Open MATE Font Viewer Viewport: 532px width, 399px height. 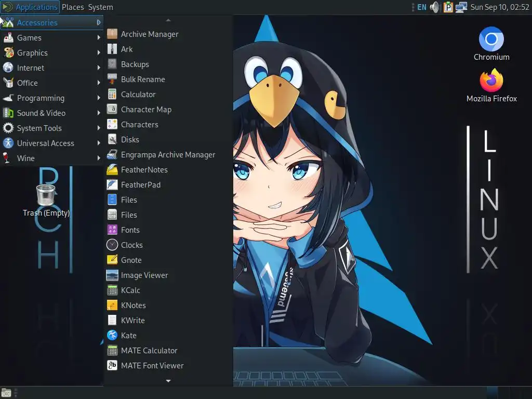click(168, 365)
